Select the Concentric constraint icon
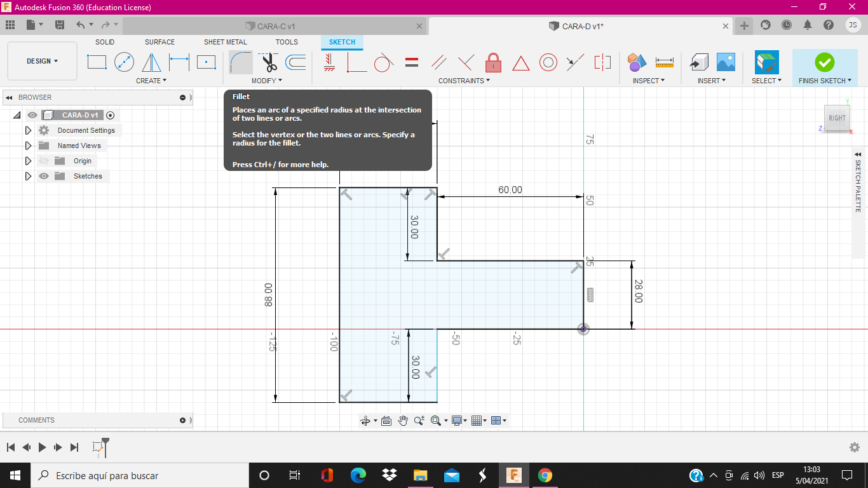The image size is (868, 488). (548, 62)
